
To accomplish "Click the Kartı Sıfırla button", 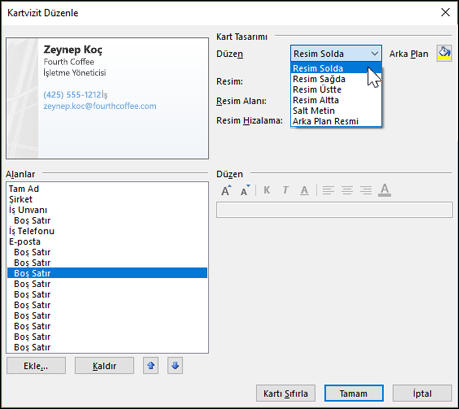I will coord(286,394).
